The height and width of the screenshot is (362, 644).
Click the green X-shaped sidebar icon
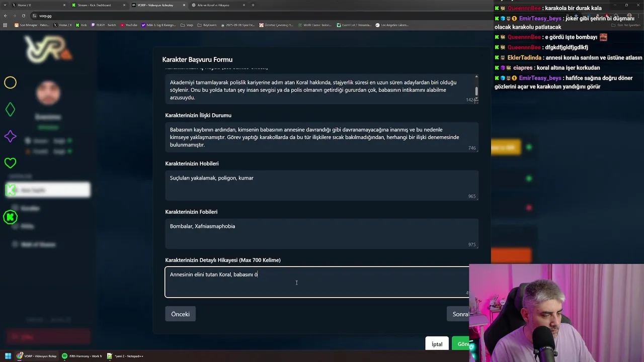[10, 190]
